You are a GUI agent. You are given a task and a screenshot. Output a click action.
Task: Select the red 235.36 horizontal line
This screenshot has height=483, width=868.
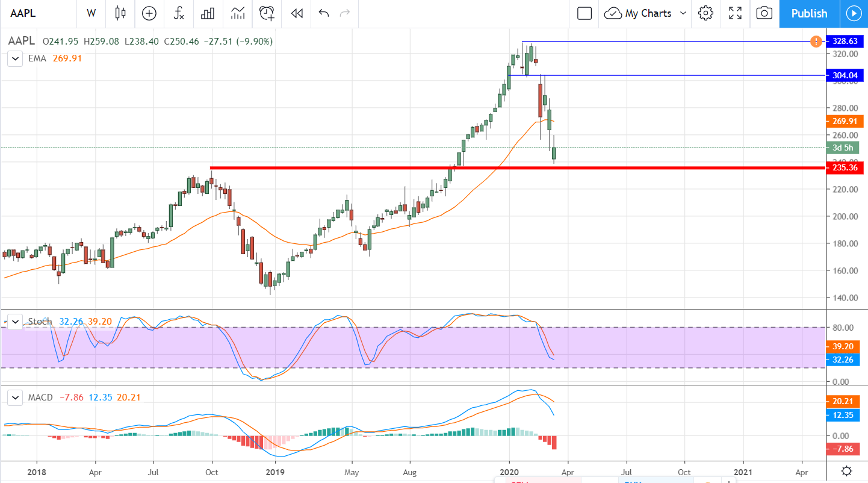(x=421, y=167)
